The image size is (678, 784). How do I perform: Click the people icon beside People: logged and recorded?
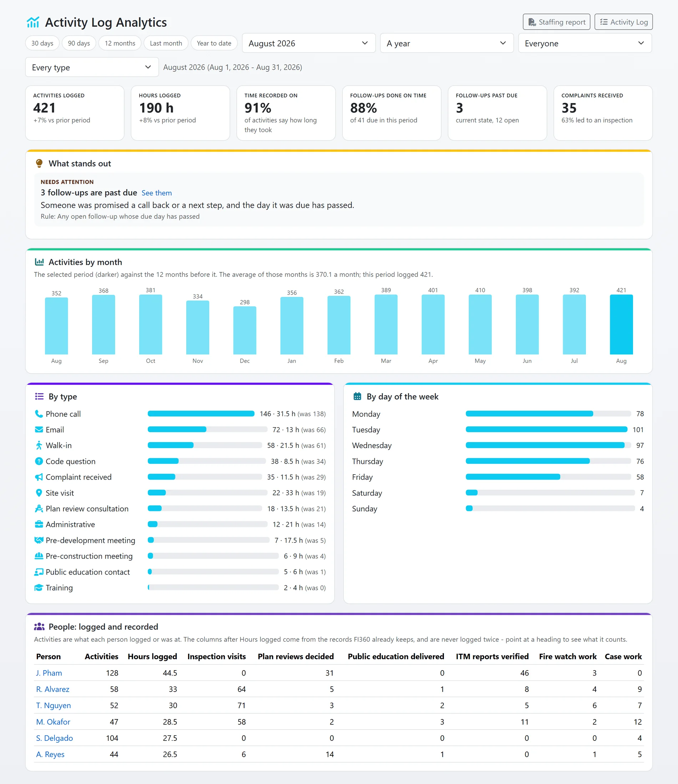coord(39,627)
